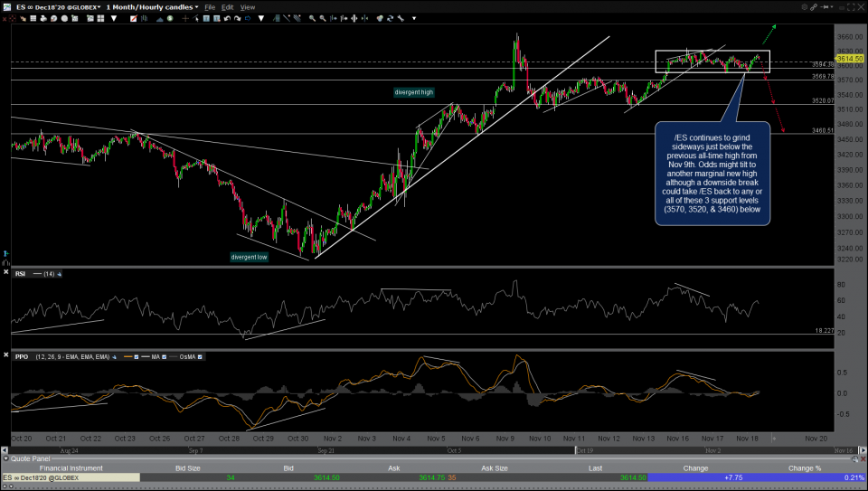
Task: Click the edit arrow icon beside RSI (14)
Action: tap(60, 274)
